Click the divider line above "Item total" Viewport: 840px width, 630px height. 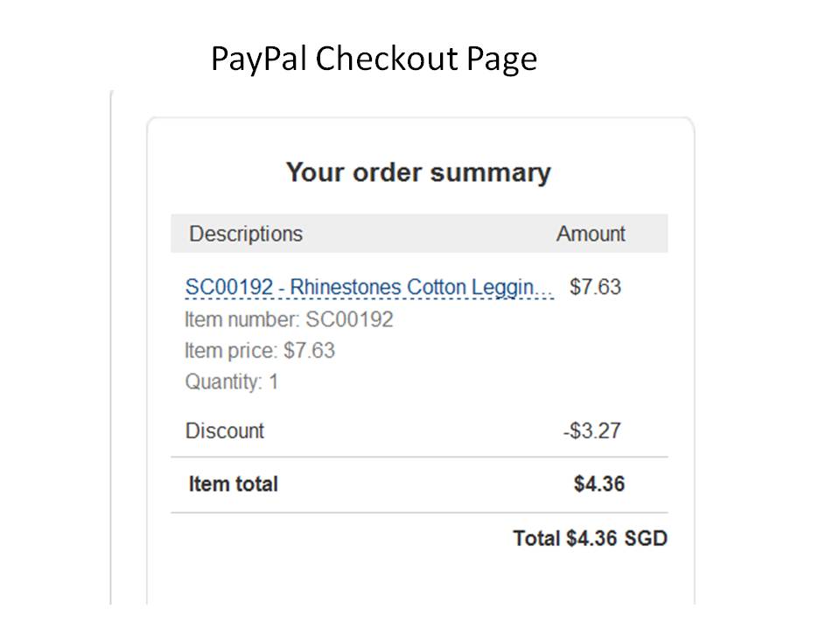418,457
